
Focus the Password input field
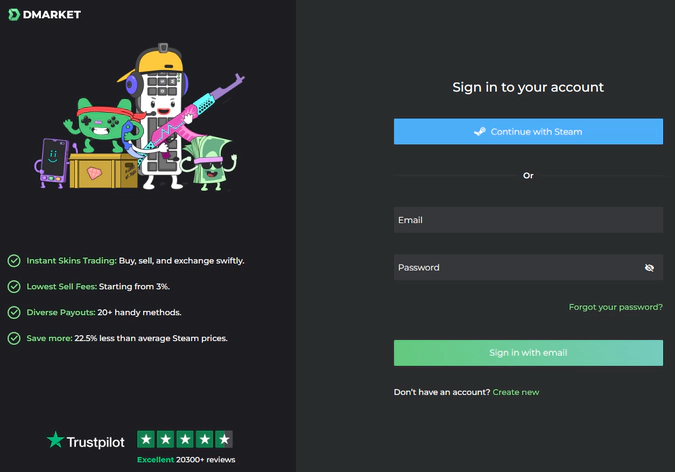coord(528,267)
